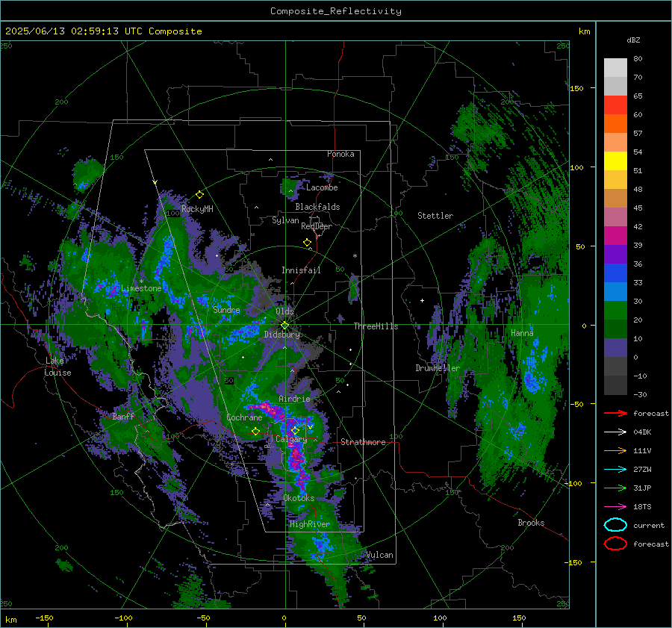
Task: Click the Olds label
Action: click(284, 311)
